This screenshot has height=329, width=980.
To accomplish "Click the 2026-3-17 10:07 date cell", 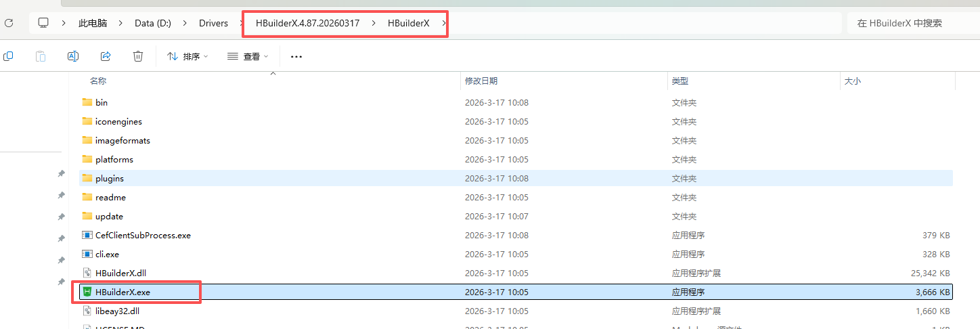I will coord(497,216).
